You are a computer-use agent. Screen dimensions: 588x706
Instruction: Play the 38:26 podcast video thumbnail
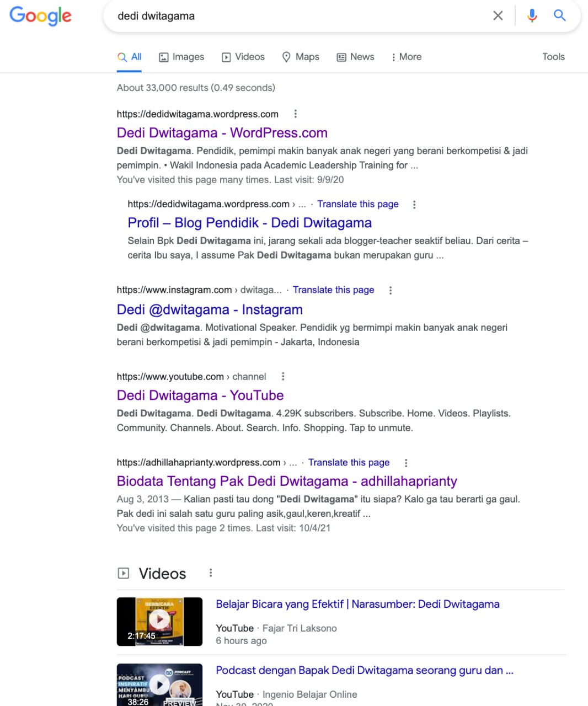coord(159,684)
